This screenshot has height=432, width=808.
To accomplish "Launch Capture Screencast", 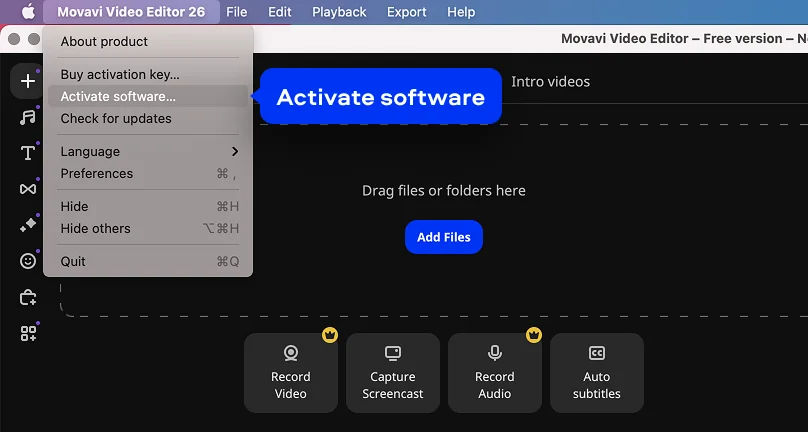I will click(393, 373).
